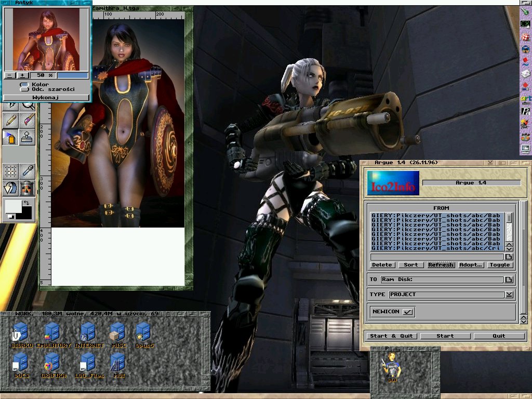
Task: Click the Ico2Info logo in Argue
Action: point(393,183)
